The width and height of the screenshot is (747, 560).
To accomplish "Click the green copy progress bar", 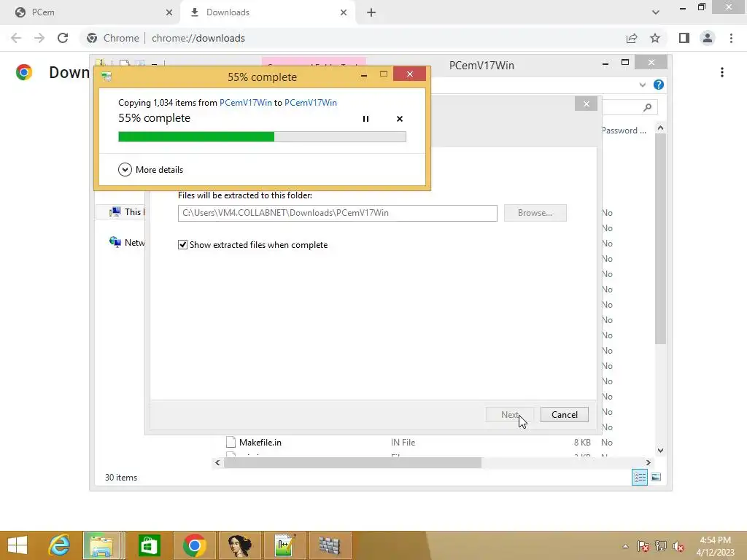I will coord(262,137).
